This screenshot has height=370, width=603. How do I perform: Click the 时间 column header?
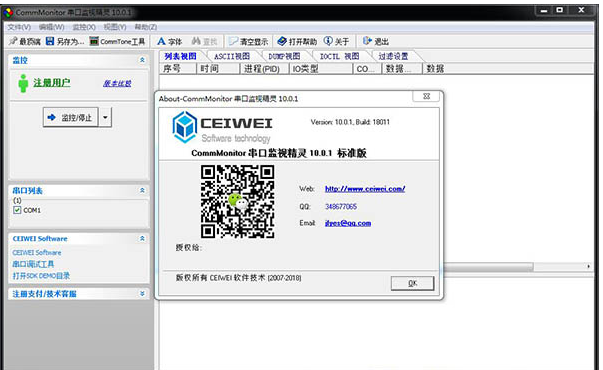click(x=218, y=69)
